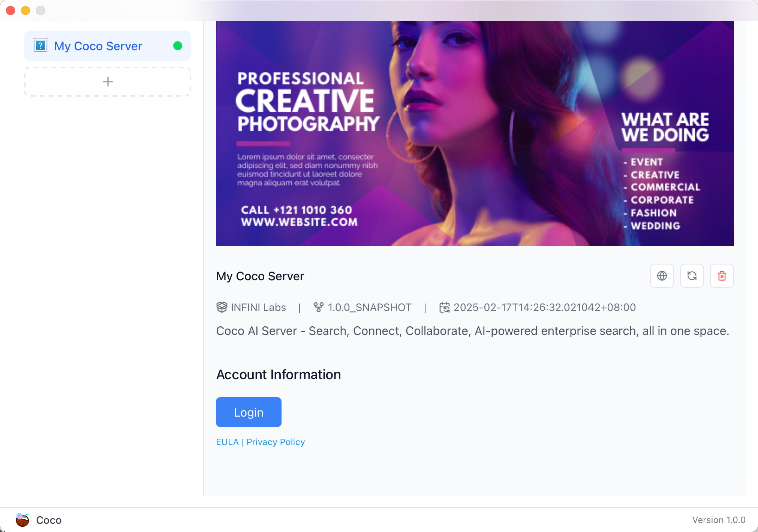Open the Privacy Policy link

276,442
